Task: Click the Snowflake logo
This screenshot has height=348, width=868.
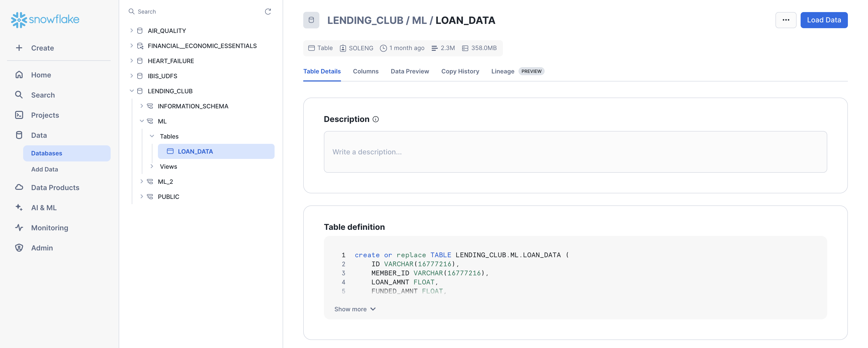Action: (45, 20)
